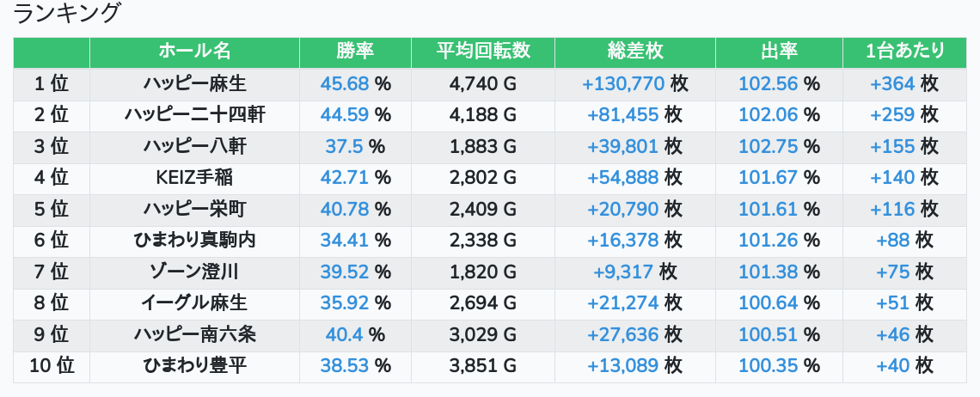Image resolution: width=980 pixels, height=397 pixels.
Task: Select the 総差枚 column header
Action: [634, 52]
